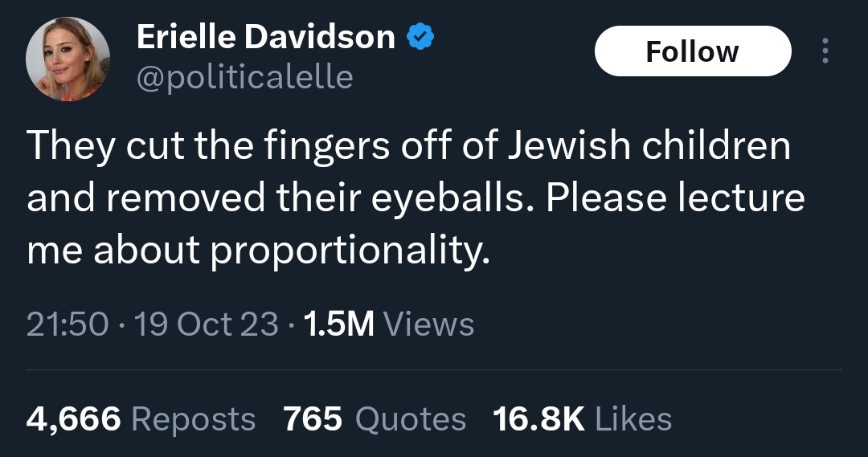Open the Erielle Davidson display name link
This screenshot has width=868, height=457.
pos(266,37)
